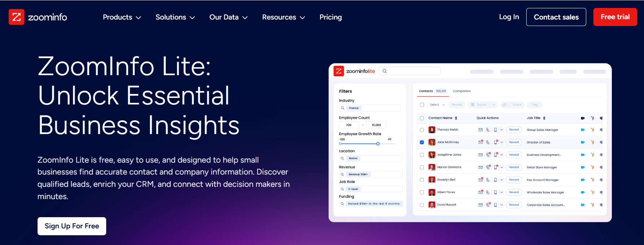Screen dimensions: 644x245
Task: Click the phone icon in Jane McKinney row
Action: 488,142
